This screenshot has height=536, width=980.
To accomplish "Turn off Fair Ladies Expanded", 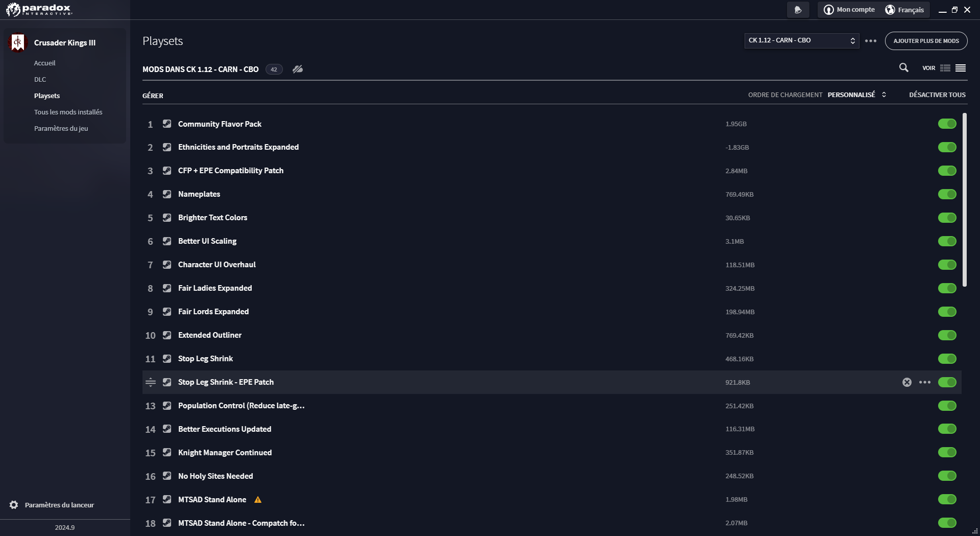I will point(947,288).
